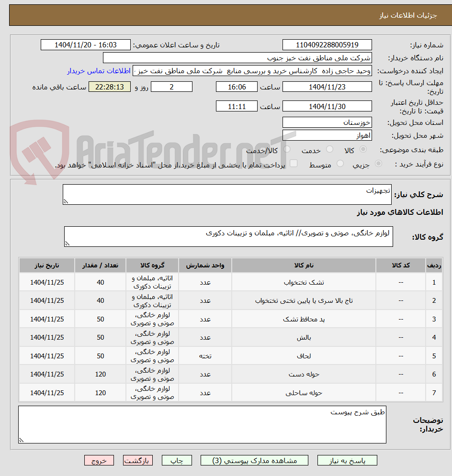
Task: Open اطلاعات تماس خریدار link
Action: point(99,71)
